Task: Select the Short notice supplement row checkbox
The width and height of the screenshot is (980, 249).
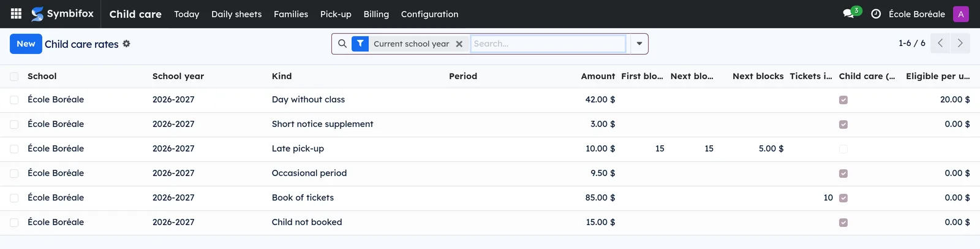Action: (14, 124)
